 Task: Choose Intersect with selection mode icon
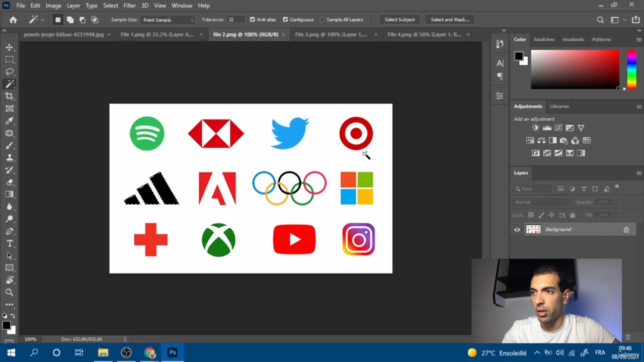[x=95, y=20]
